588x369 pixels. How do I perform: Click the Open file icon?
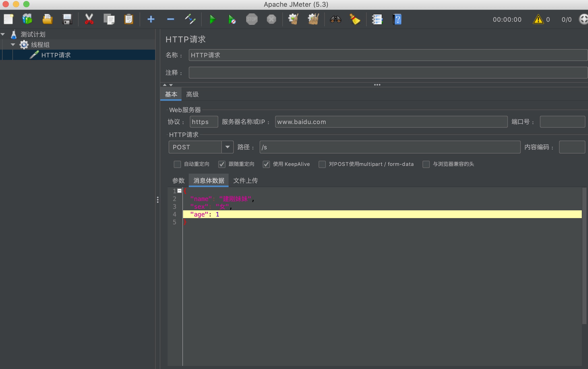[x=47, y=19]
